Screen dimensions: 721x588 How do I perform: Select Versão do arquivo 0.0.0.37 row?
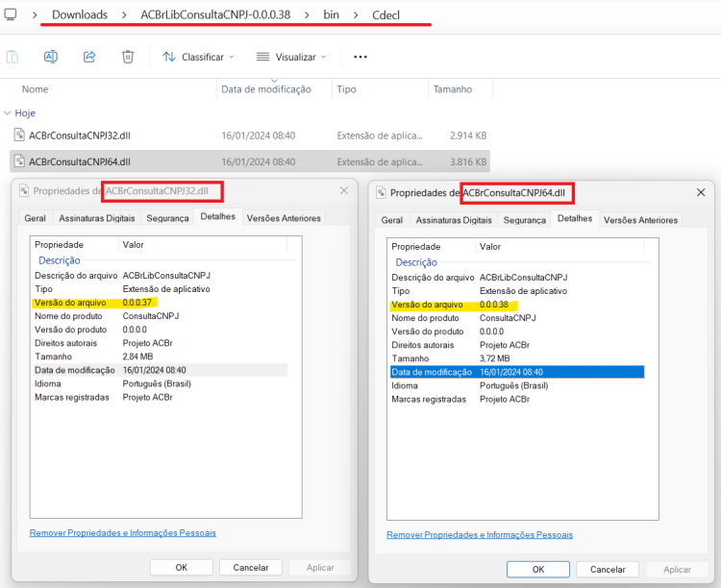(x=161, y=303)
